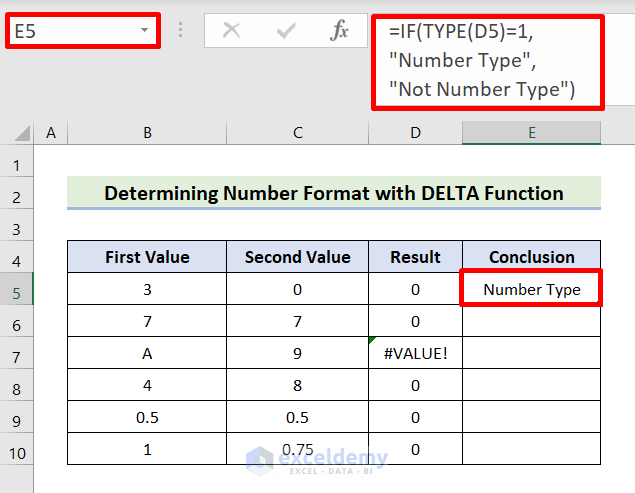Expand the Name Box dropdown arrow
Image resolution: width=635 pixels, height=493 pixels.
click(x=145, y=31)
